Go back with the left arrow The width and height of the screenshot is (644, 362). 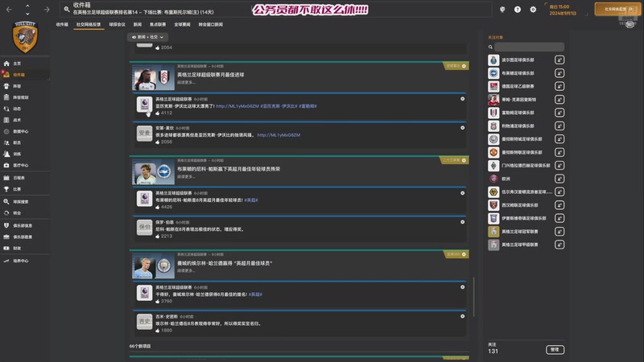pyautogui.click(x=9, y=10)
